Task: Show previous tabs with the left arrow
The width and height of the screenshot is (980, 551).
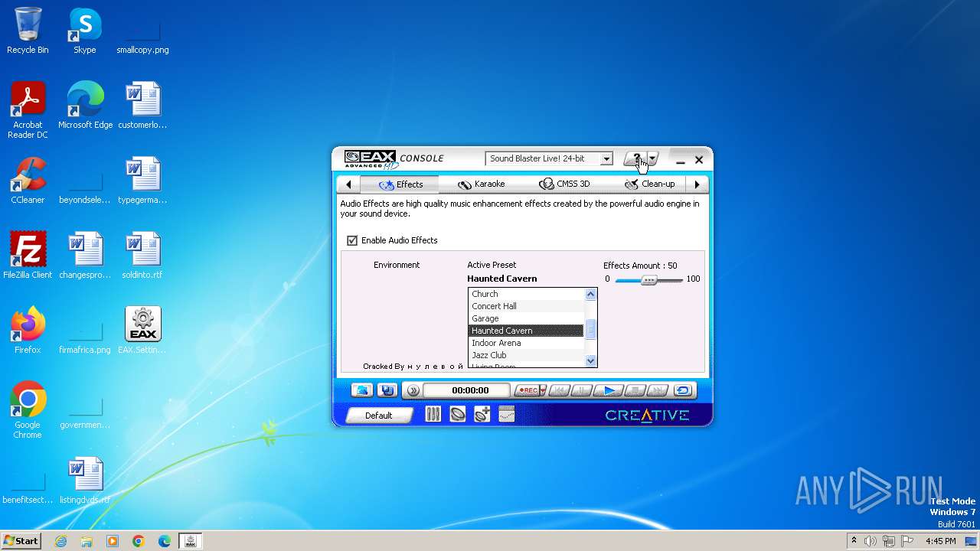Action: [348, 184]
